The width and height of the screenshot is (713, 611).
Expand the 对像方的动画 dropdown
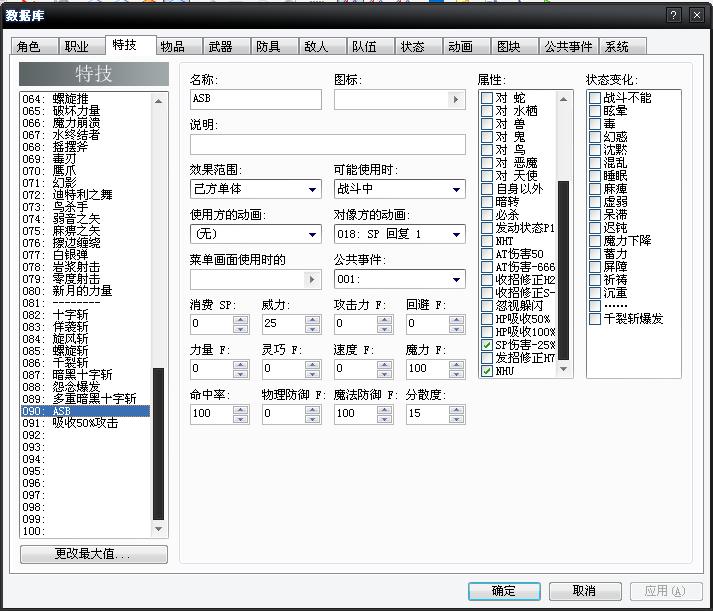pos(399,234)
